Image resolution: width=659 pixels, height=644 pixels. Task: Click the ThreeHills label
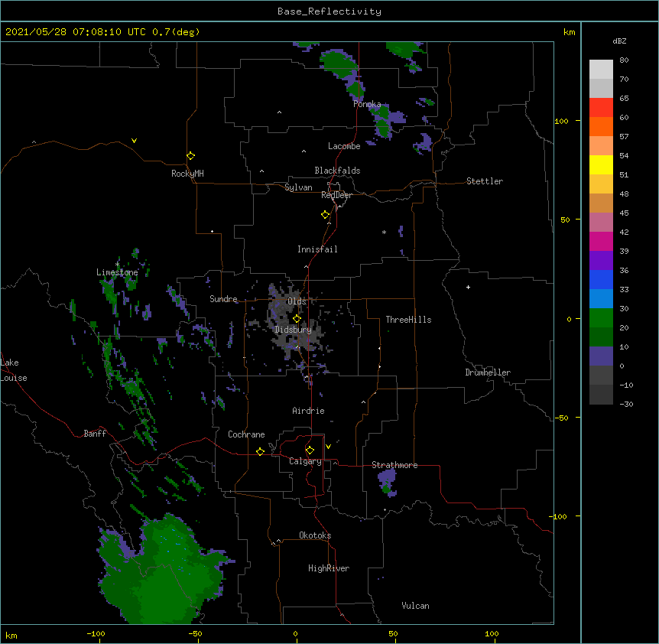[408, 320]
